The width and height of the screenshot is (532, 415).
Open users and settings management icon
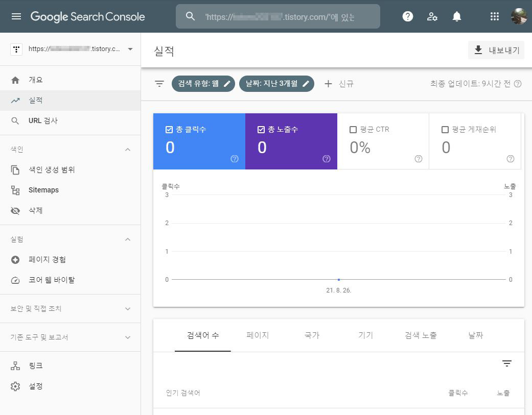pyautogui.click(x=432, y=16)
